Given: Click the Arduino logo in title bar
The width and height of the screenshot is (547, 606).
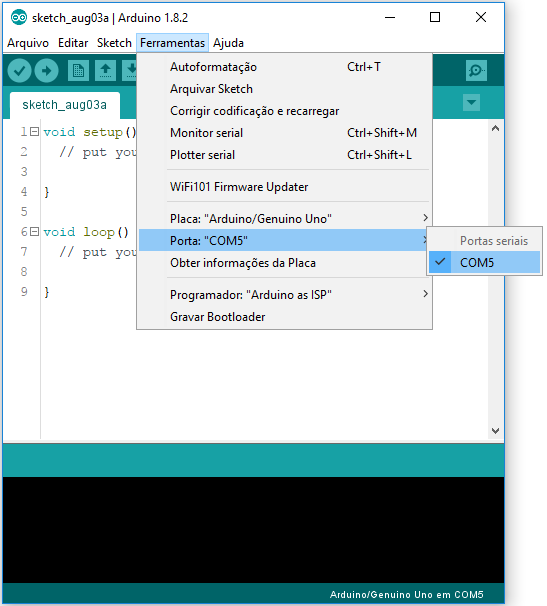Looking at the screenshot, I should [x=18, y=17].
